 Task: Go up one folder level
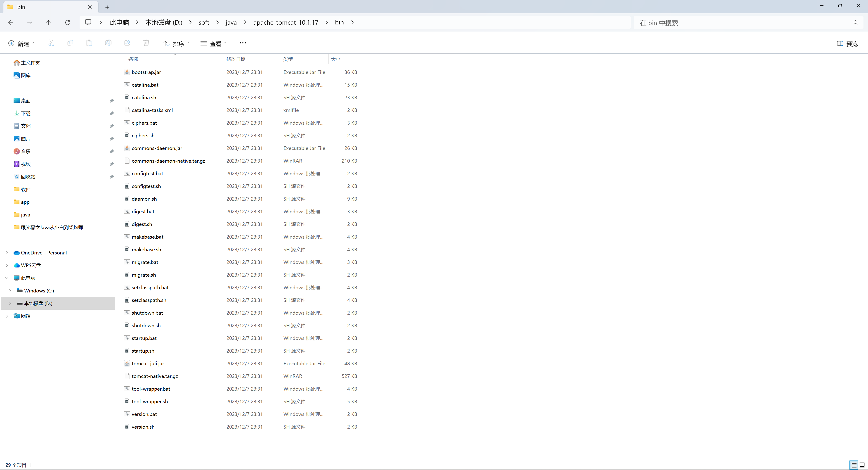pos(49,22)
